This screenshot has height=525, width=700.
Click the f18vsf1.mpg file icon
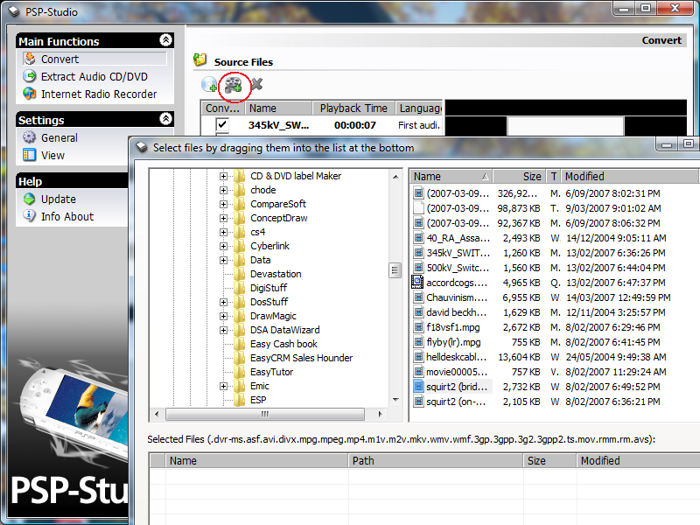click(x=418, y=327)
